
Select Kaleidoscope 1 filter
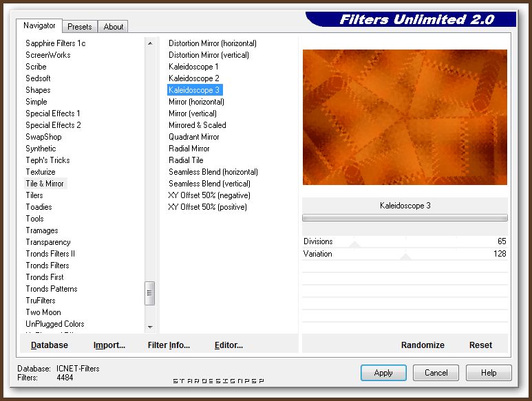(193, 67)
